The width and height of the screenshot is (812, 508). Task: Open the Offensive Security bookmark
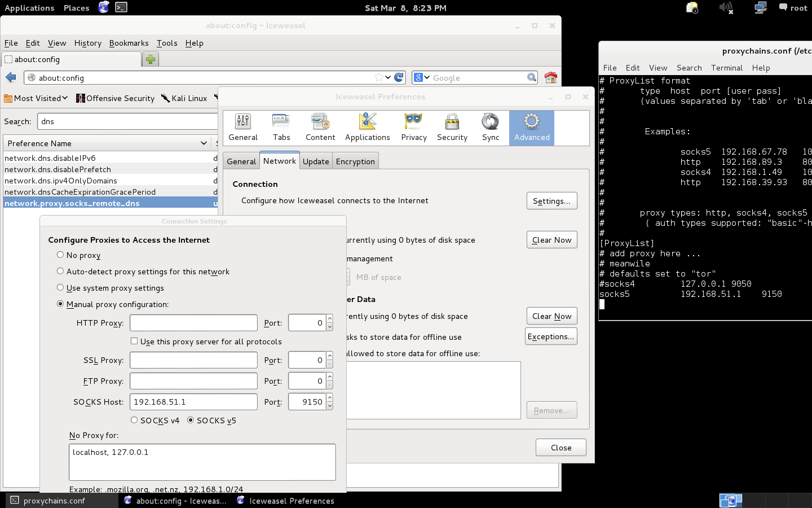116,98
